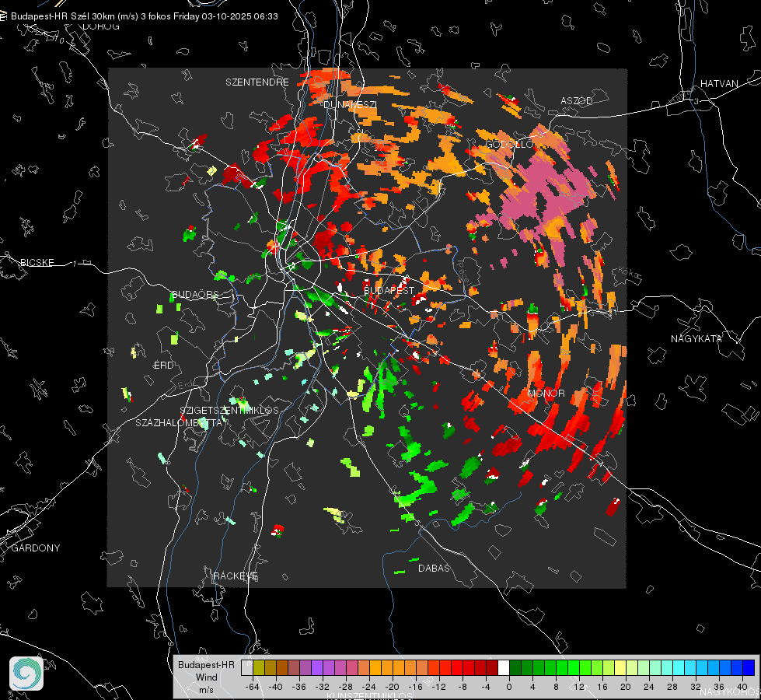Click the RÁCKEVE town label

236,576
